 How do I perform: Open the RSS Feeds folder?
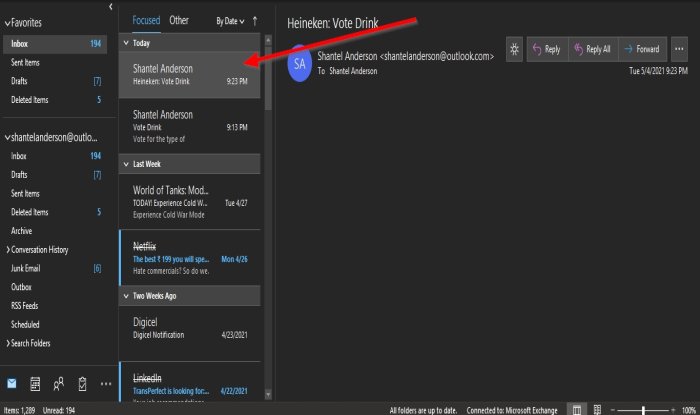tap(55, 306)
